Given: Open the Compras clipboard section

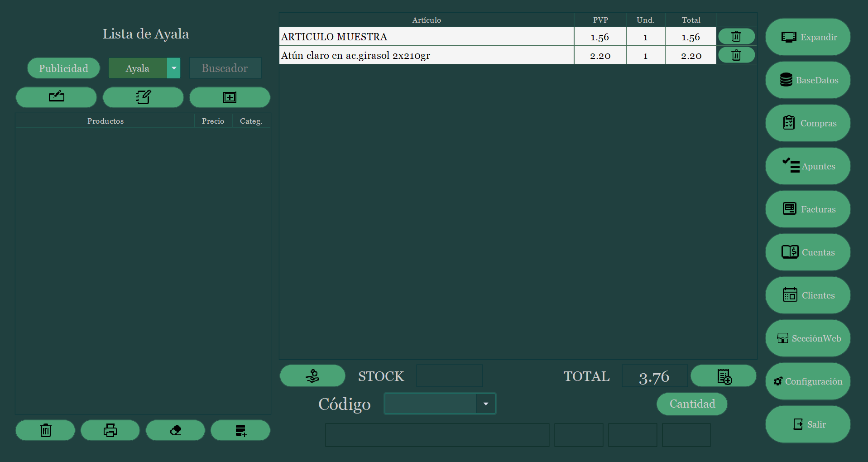Looking at the screenshot, I should [808, 123].
